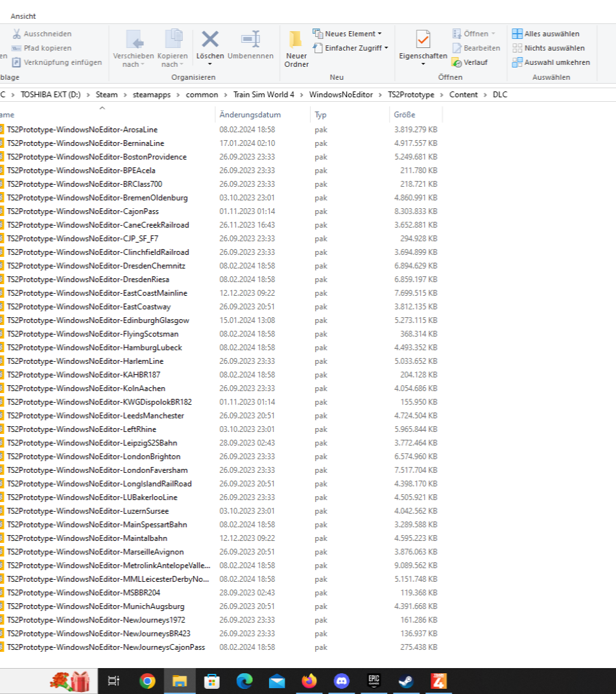
Task: Click the Task View taskbar icon
Action: pos(113,681)
